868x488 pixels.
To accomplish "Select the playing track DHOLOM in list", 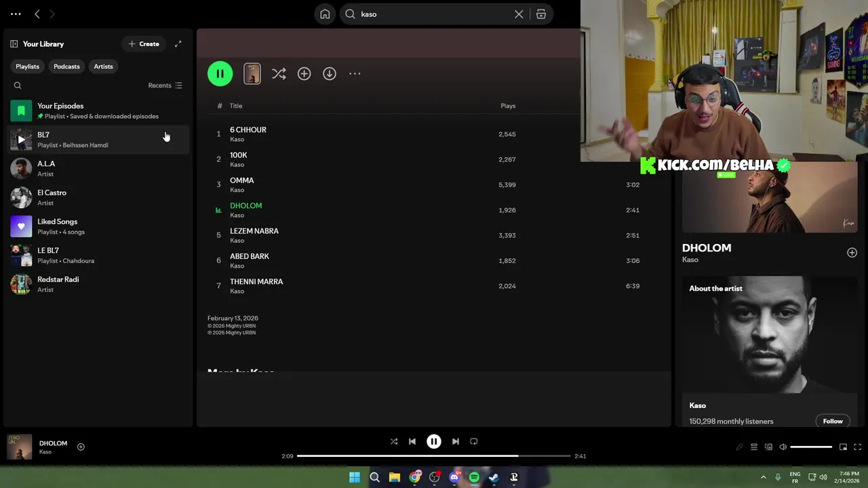I will click(246, 205).
